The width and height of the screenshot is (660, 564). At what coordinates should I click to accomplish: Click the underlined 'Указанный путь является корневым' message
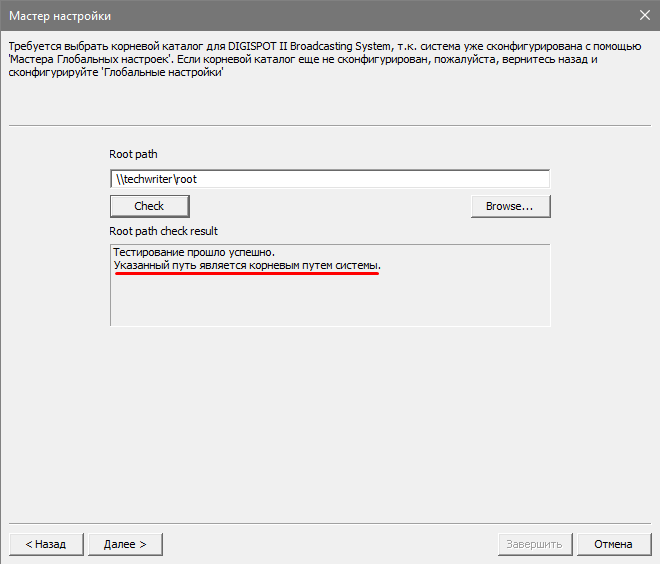(247, 266)
